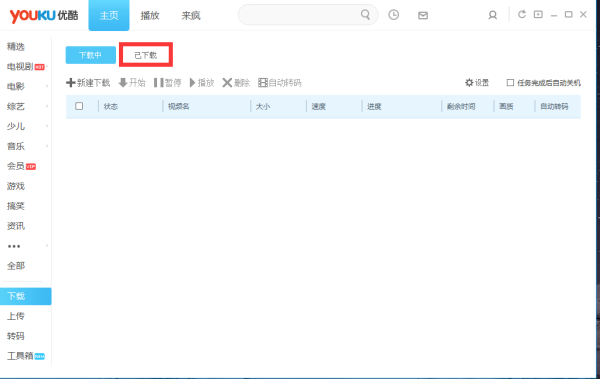The height and width of the screenshot is (379, 600).
Task: Open the user account icon
Action: click(x=492, y=15)
